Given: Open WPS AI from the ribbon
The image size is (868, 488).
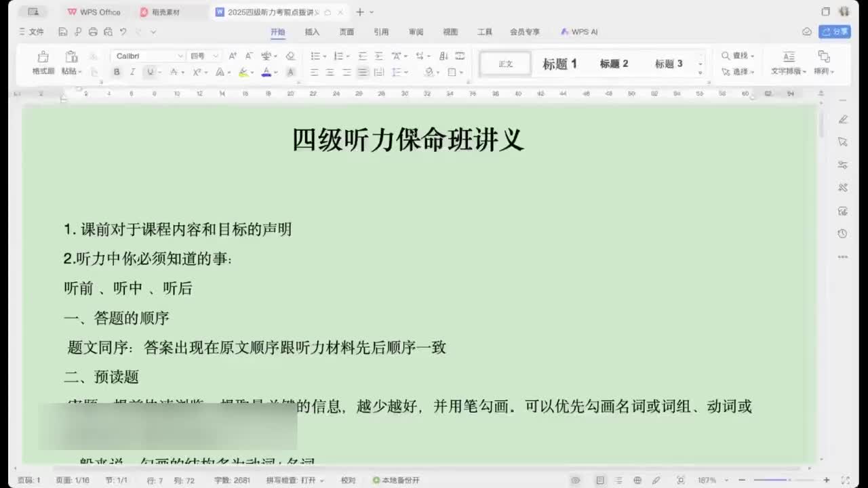Looking at the screenshot, I should coord(580,32).
